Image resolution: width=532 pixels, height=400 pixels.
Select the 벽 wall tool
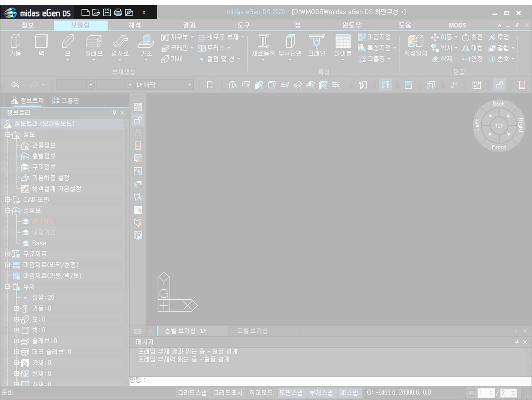[x=41, y=45]
